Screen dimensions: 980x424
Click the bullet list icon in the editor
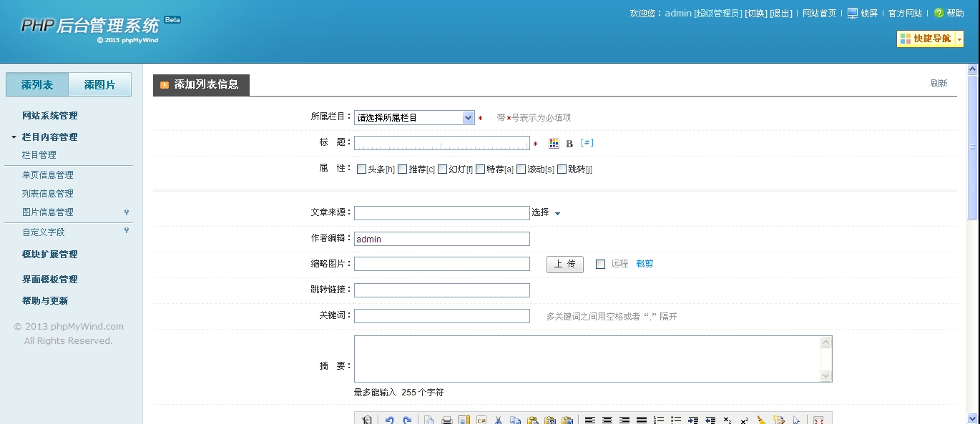coord(675,419)
